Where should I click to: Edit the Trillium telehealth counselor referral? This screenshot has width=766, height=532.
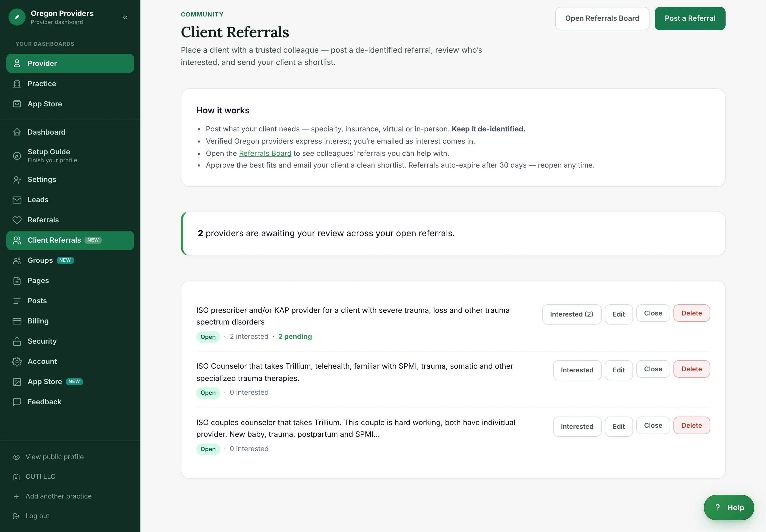(x=618, y=370)
